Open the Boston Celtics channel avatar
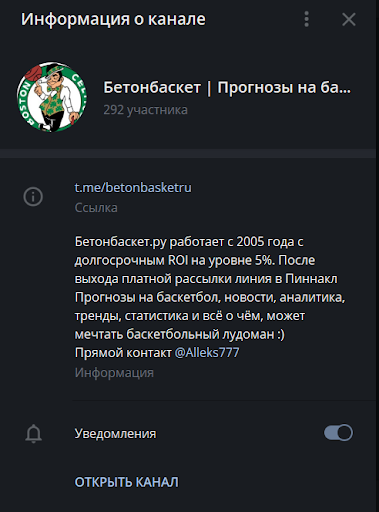This screenshot has height=512, width=379. [x=52, y=97]
